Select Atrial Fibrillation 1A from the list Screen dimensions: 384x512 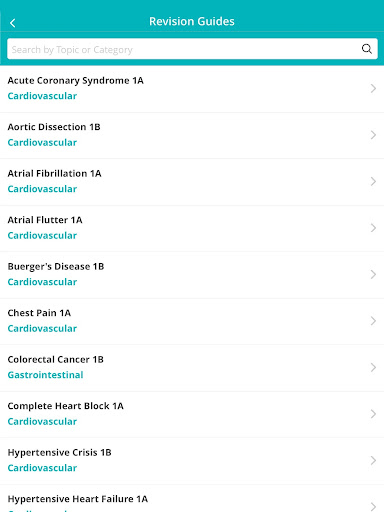coord(192,182)
